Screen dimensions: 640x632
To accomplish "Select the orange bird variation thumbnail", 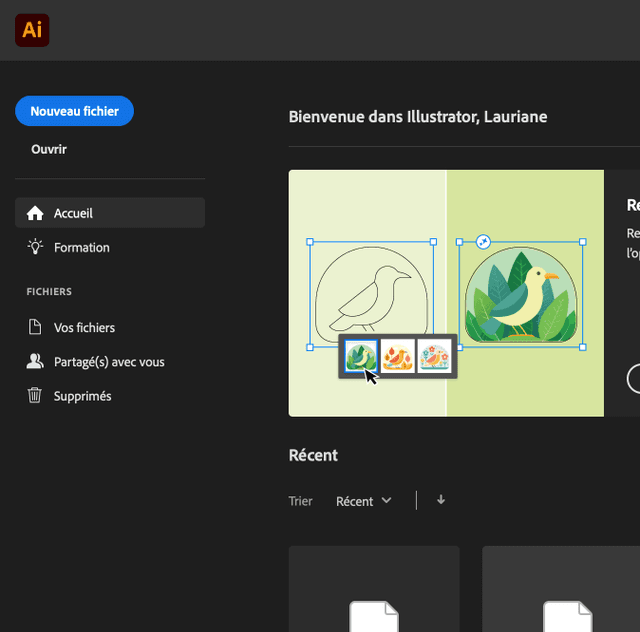I will (398, 356).
